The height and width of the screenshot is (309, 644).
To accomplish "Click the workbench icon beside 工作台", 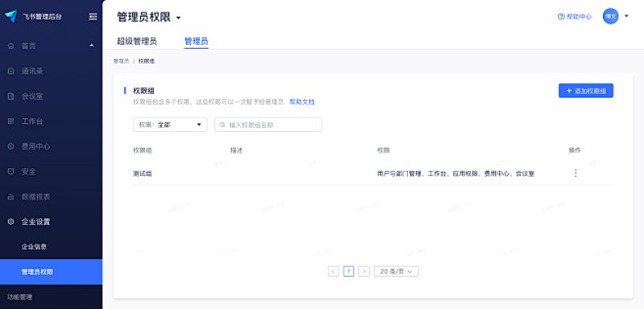I will (11, 122).
